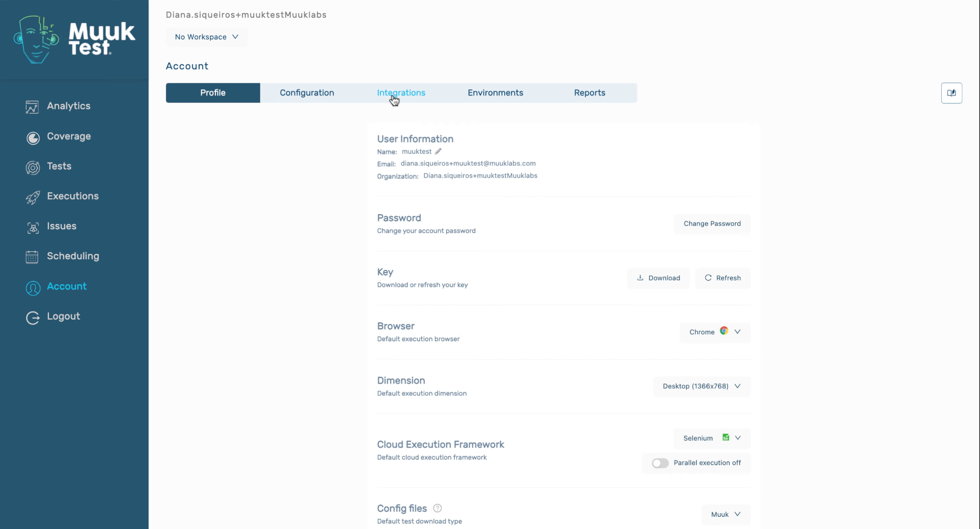The width and height of the screenshot is (980, 529).
Task: Switch to the Integrations tab
Action: pos(401,92)
